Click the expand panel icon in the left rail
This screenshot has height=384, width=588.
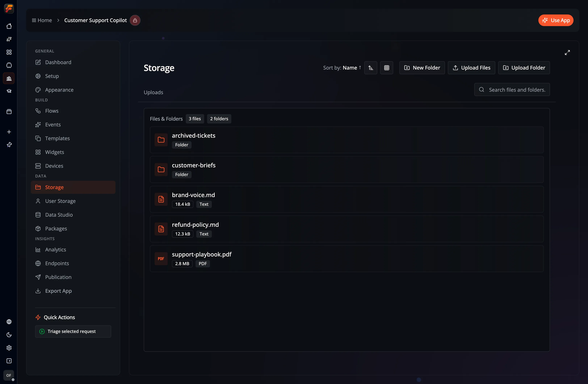point(9,361)
